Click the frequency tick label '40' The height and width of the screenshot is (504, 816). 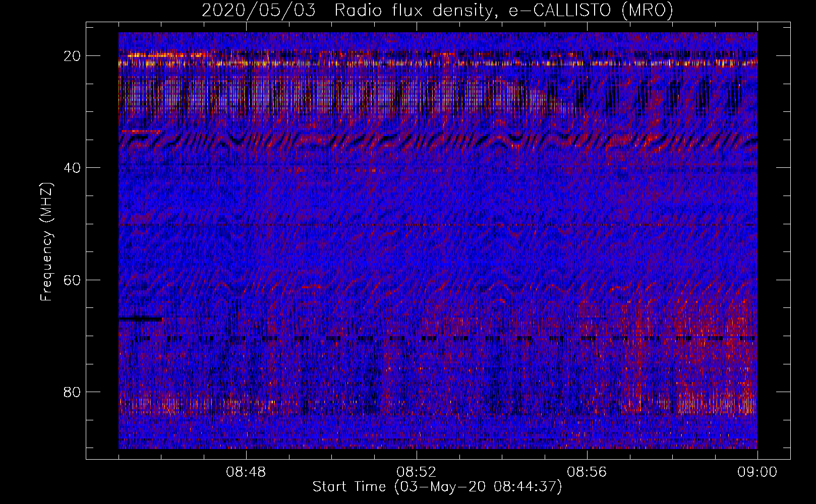coord(73,168)
